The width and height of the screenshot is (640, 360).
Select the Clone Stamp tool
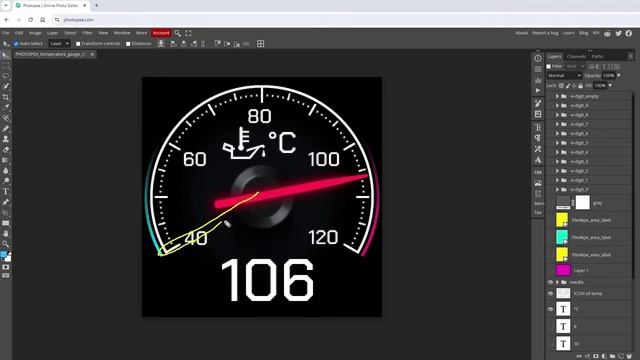tap(6, 139)
